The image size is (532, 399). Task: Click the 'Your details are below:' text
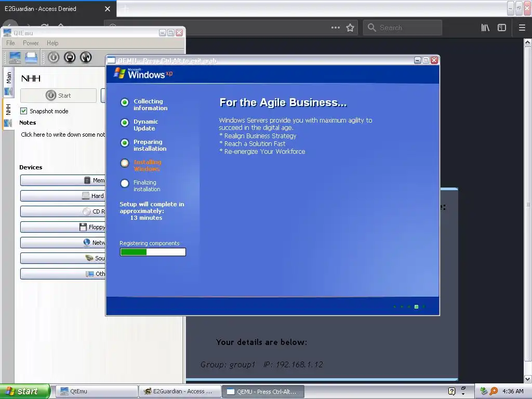[262, 342]
